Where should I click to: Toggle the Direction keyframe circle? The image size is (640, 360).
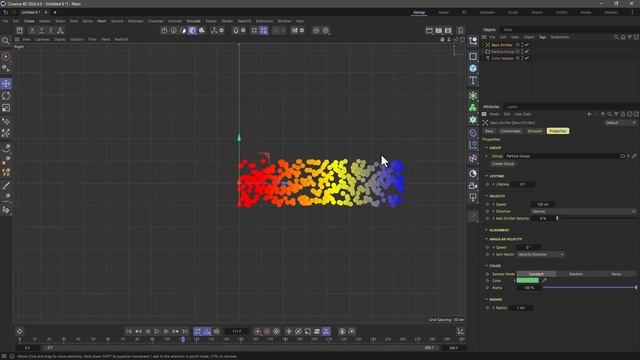(x=487, y=211)
